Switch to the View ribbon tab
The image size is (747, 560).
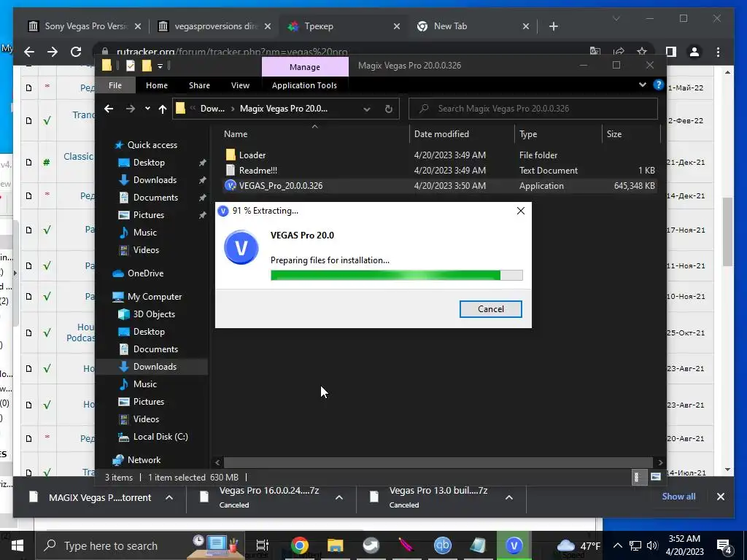(x=240, y=85)
